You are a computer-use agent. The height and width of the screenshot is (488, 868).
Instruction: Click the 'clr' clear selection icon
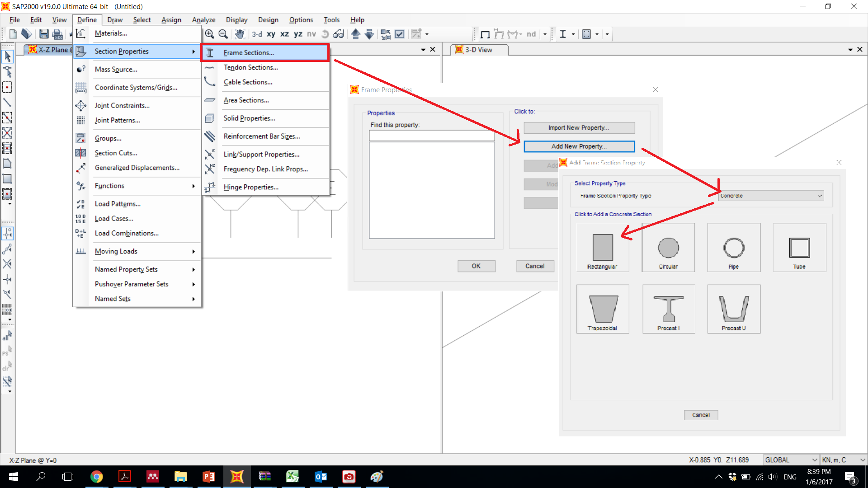tap(7, 366)
